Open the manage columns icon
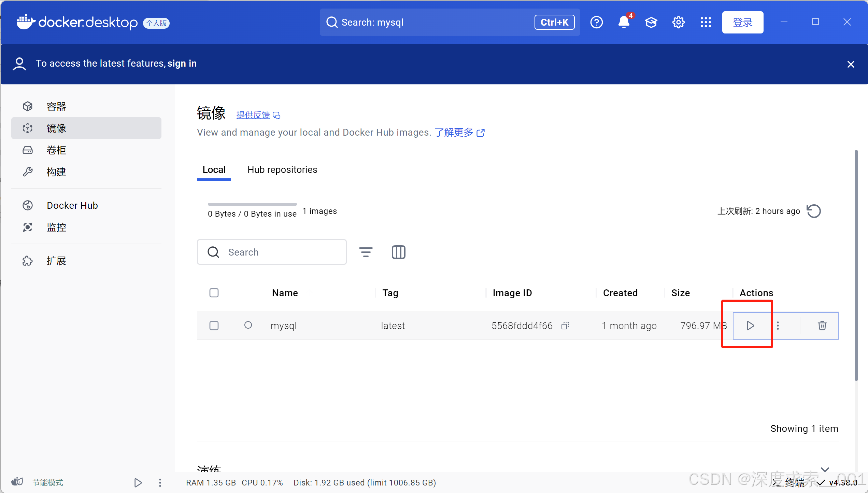Screen dimensions: 868x493 click(398, 252)
